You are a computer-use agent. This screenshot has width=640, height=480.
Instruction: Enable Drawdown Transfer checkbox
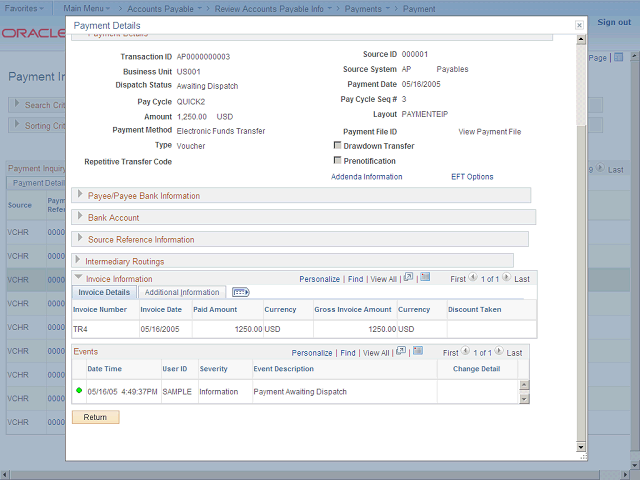coord(337,145)
